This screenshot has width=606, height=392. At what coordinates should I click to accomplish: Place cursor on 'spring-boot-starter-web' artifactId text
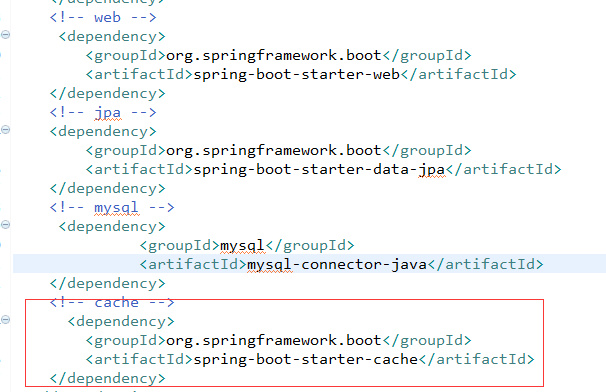296,74
